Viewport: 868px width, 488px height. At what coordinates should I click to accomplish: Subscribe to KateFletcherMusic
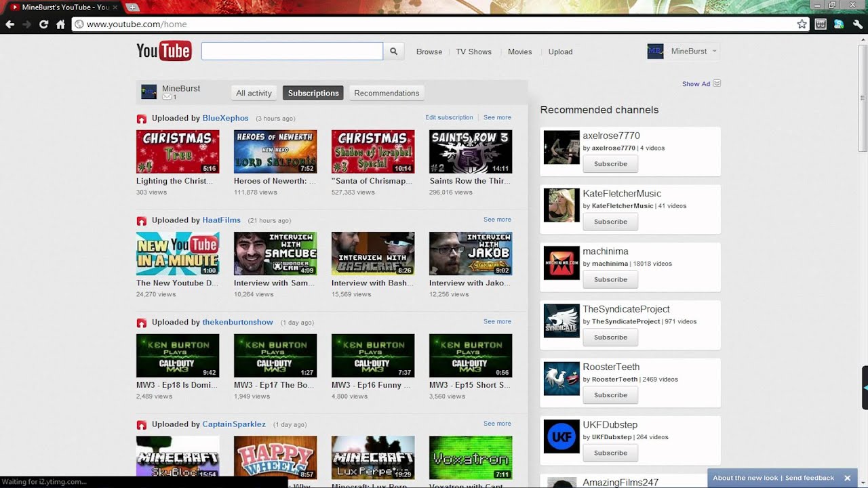(x=610, y=221)
